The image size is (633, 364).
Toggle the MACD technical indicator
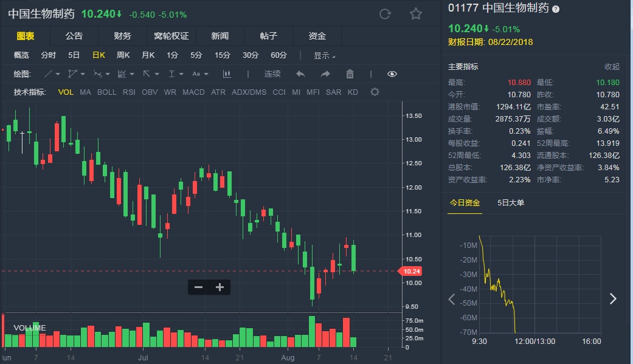193,92
